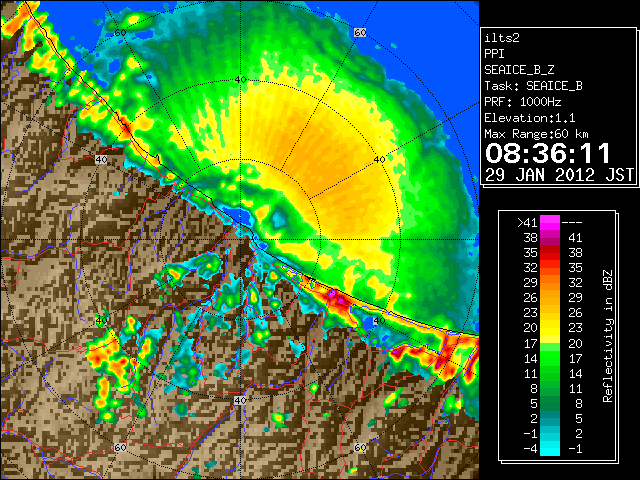Pick the green swatch beside label 11
Viewport: 640px width, 480px height.
[x=550, y=373]
